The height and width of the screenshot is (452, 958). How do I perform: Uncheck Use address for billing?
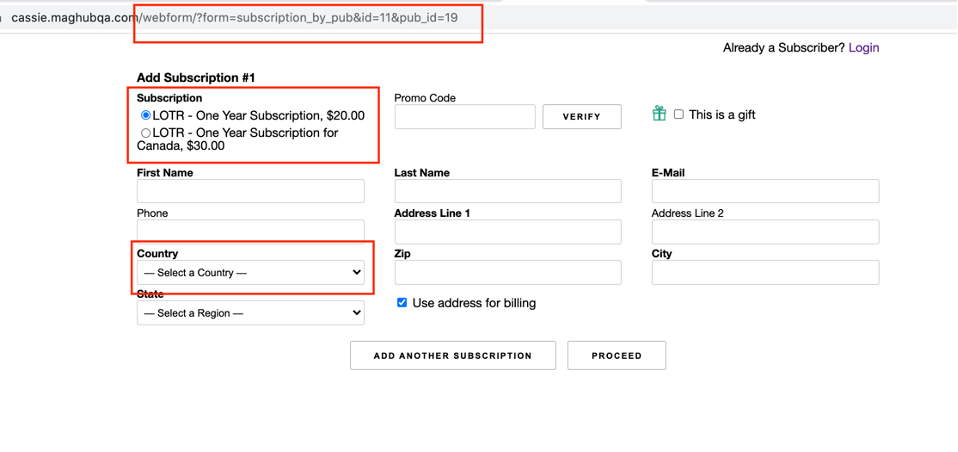(402, 303)
